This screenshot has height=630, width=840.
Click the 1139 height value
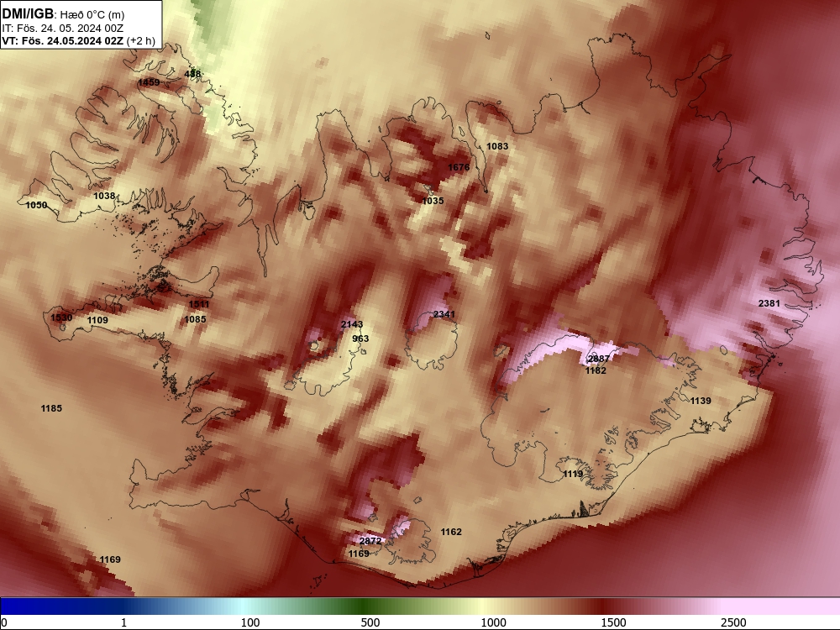pos(701,401)
